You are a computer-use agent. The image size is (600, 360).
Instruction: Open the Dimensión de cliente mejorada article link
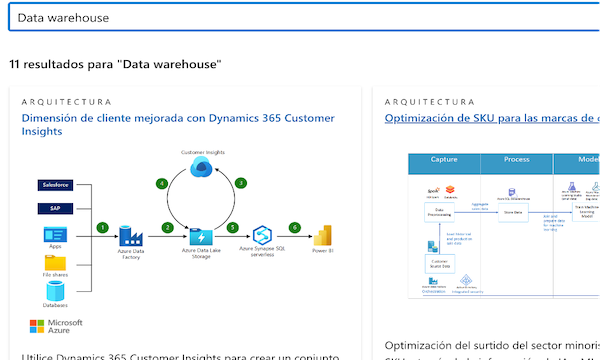click(x=178, y=124)
